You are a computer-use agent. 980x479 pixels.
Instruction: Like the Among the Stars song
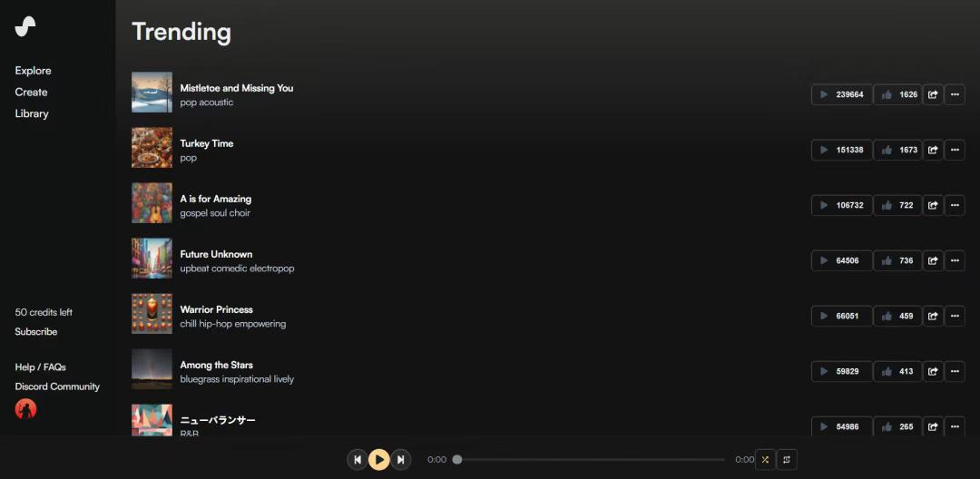(x=897, y=372)
